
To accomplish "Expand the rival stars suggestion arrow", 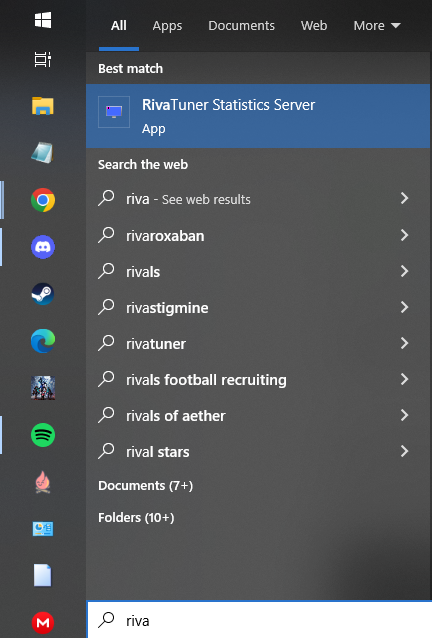I will (x=404, y=451).
